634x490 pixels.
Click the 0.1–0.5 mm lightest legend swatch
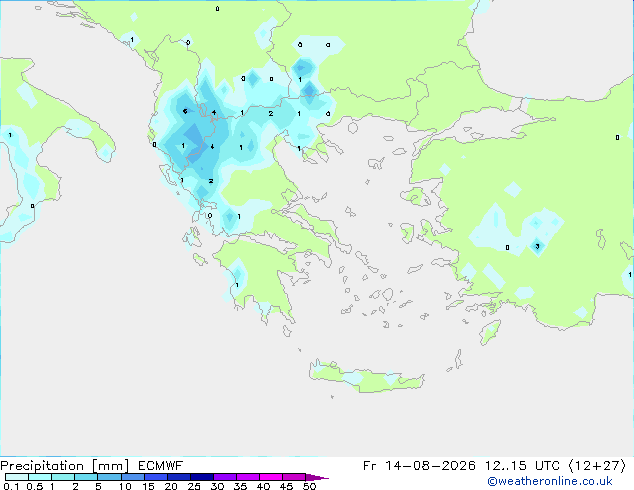pos(17,477)
